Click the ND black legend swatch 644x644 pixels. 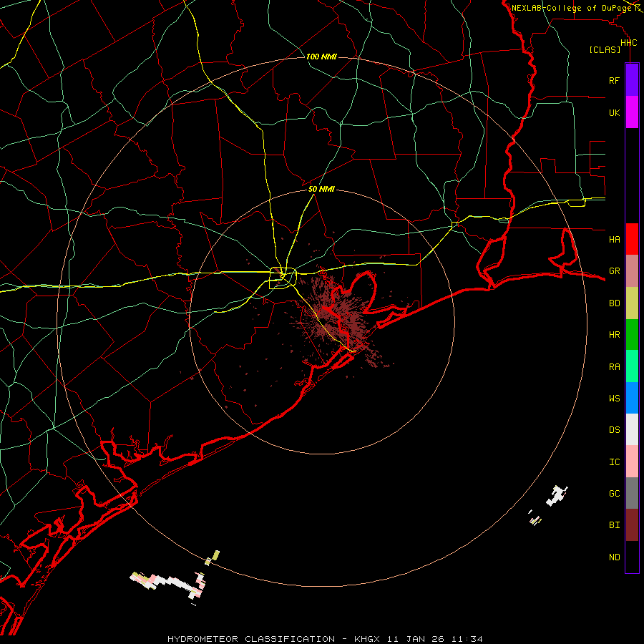632,557
